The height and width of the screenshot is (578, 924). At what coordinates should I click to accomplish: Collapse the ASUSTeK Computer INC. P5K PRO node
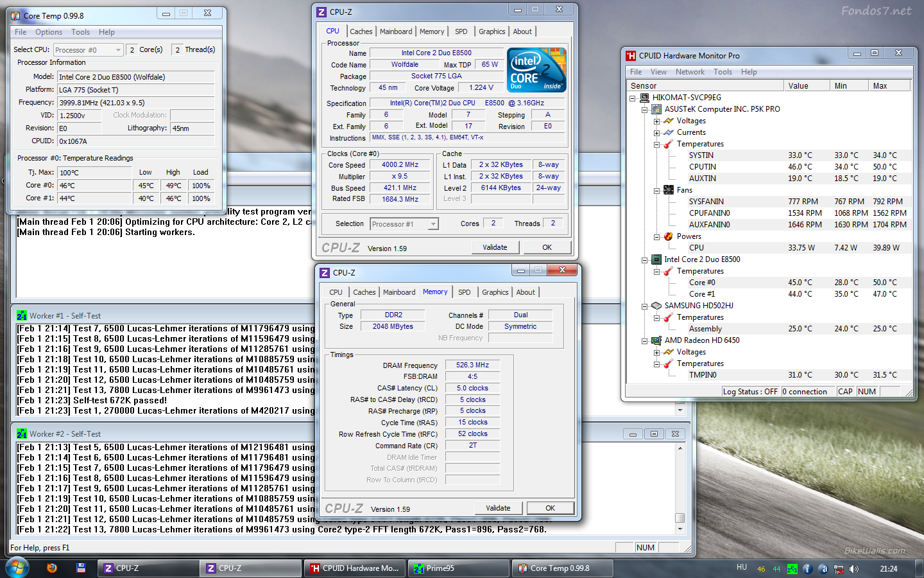(x=645, y=110)
